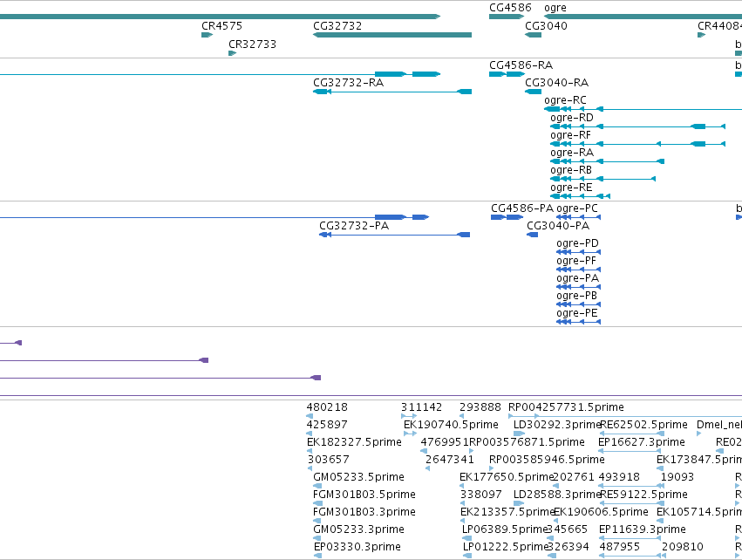Image resolution: width=742 pixels, height=560 pixels.
Task: Select the FGM301B03.5prime EST label
Action: pos(364,495)
